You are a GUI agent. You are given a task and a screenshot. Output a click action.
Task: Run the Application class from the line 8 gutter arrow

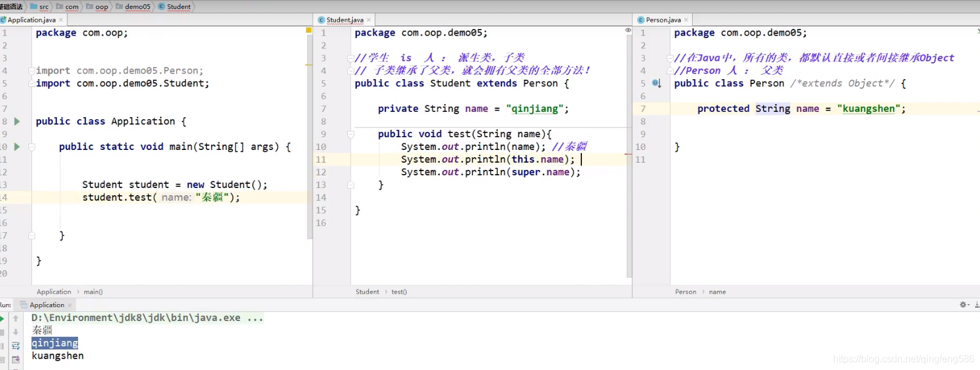click(17, 122)
